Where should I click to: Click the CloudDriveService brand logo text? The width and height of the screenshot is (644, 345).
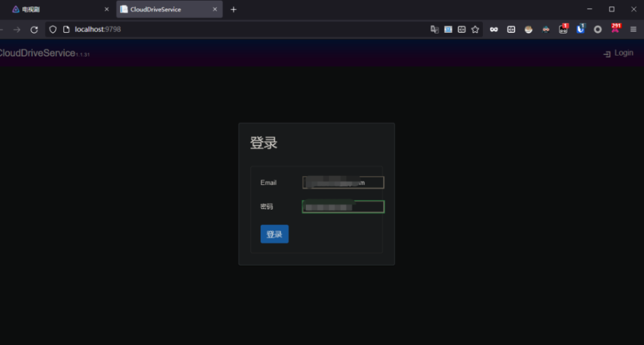[37, 54]
